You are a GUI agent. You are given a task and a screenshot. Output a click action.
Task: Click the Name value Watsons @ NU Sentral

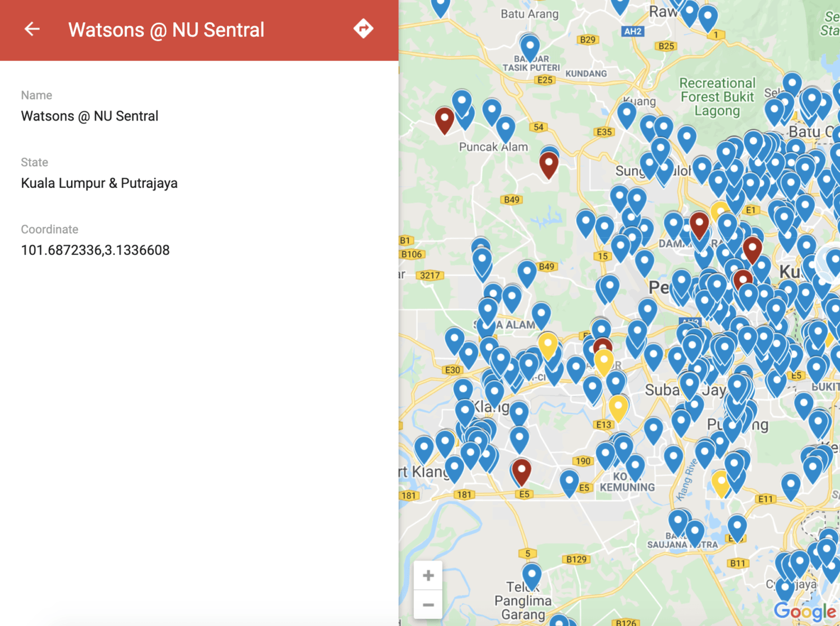[x=90, y=116]
